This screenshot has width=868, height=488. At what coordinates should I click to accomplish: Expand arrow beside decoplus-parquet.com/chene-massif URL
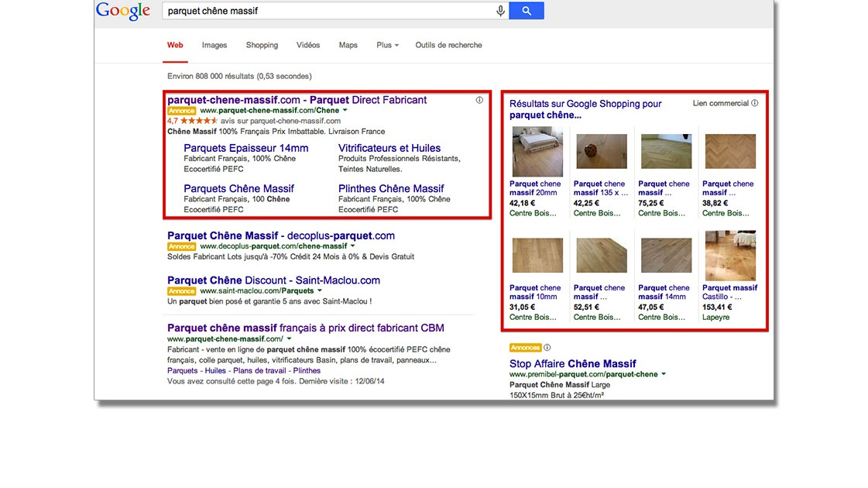[x=352, y=246]
